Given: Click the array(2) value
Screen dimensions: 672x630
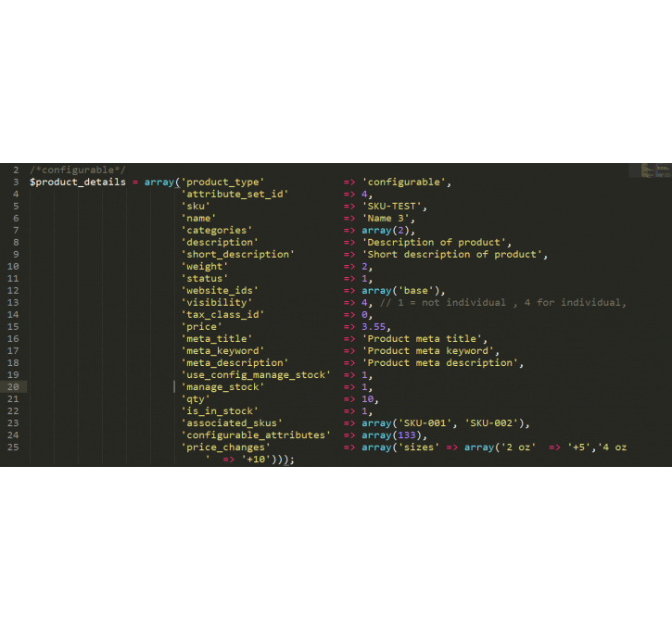Looking at the screenshot, I should 386,230.
